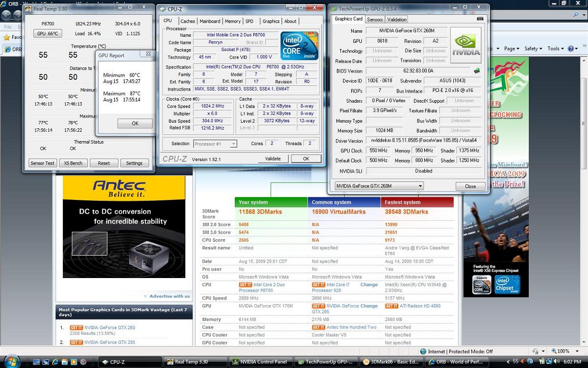Click XS Bench in Real Temp
The height and width of the screenshot is (368, 588).
coord(73,163)
